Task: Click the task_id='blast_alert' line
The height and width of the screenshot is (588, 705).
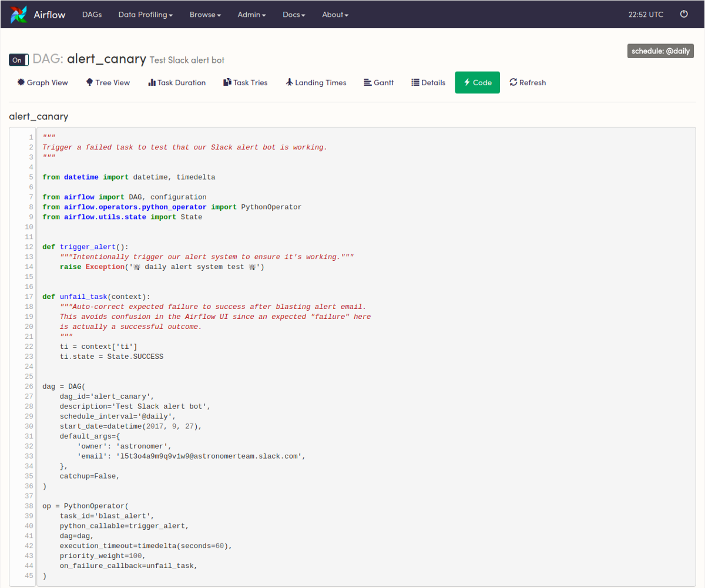Action: (107, 516)
